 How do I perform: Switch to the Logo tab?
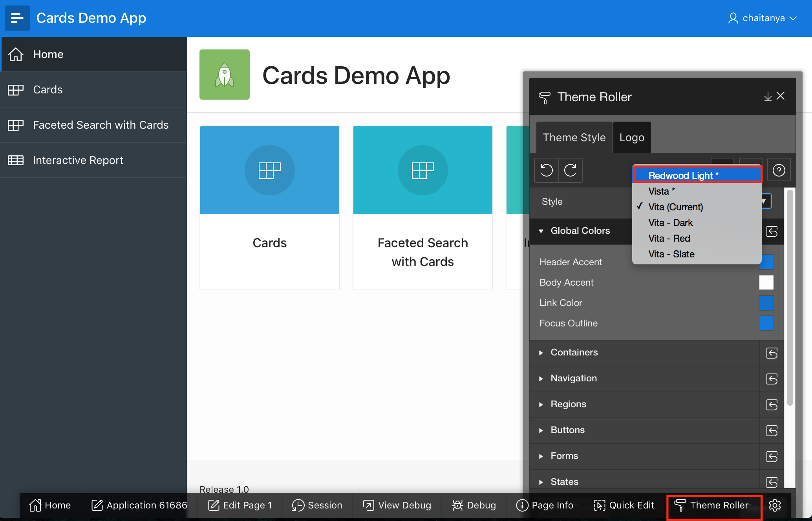[632, 138]
